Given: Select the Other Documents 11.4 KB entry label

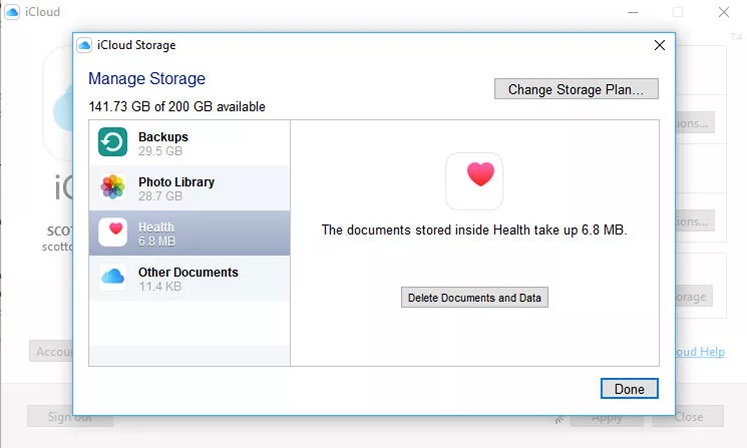Looking at the screenshot, I should tap(188, 278).
